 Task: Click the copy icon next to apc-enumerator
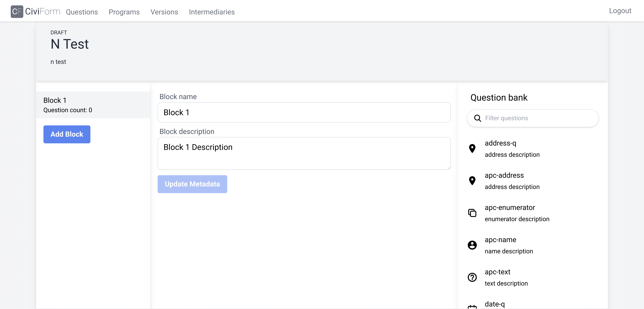pos(472,213)
